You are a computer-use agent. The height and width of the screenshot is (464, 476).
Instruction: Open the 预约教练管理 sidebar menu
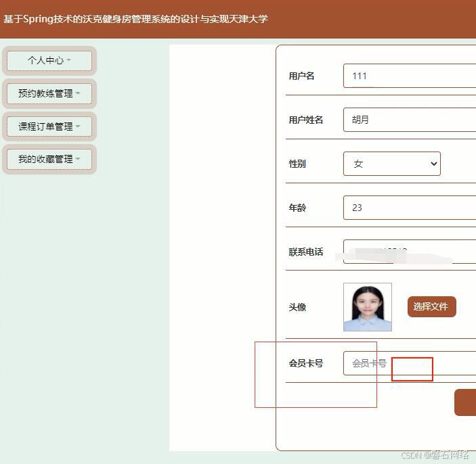(49, 93)
